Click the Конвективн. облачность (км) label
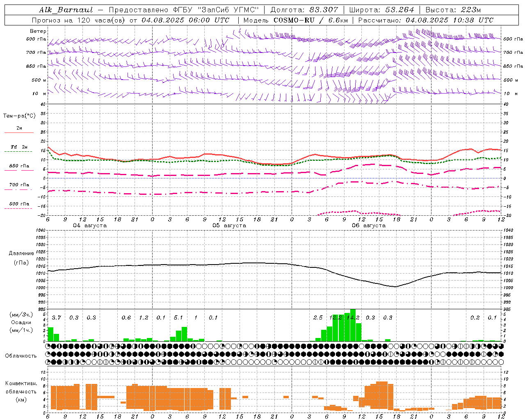The width and height of the screenshot is (525, 420). coord(21,392)
